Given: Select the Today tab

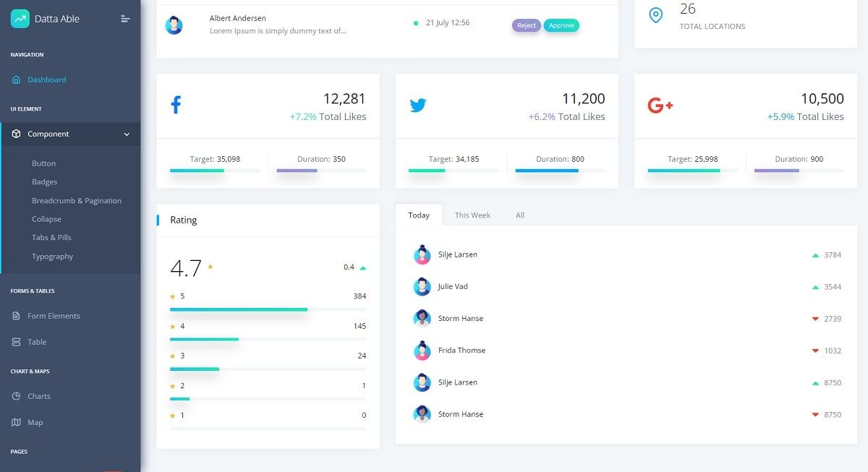Looking at the screenshot, I should click(x=418, y=215).
